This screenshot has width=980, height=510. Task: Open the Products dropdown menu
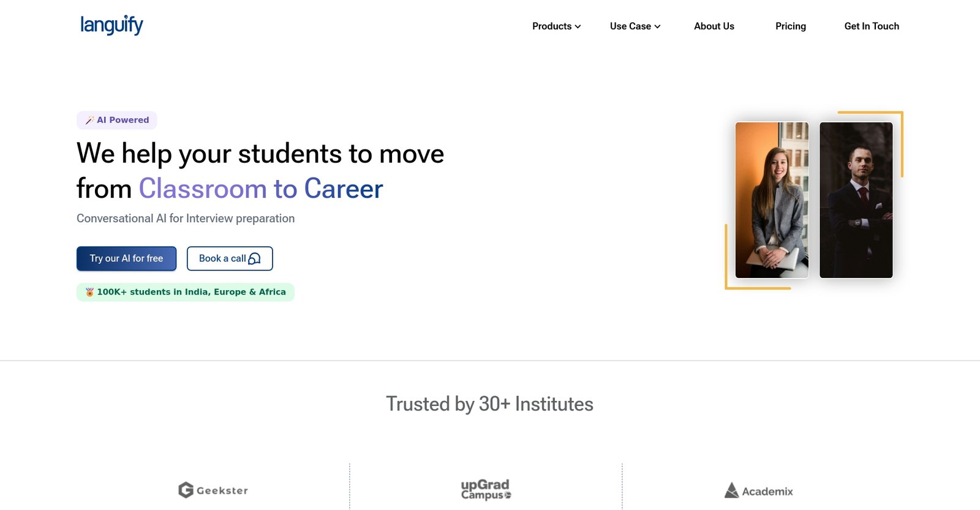[552, 26]
